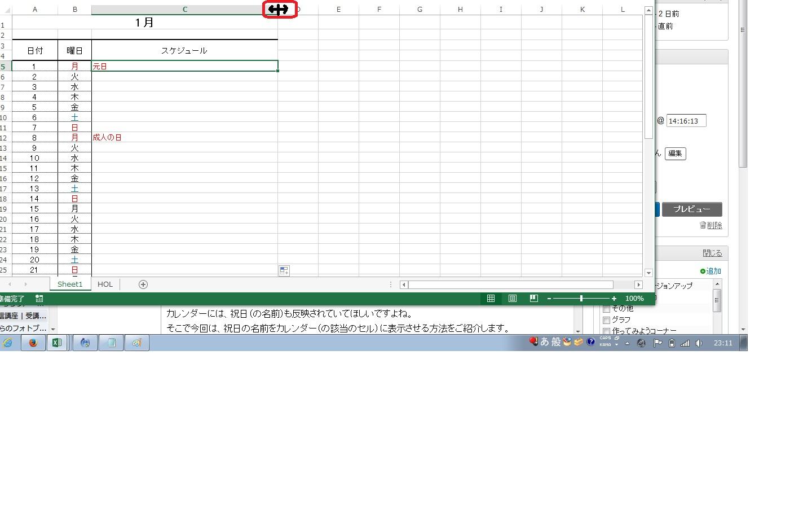Select the Sheet1 tab
The width and height of the screenshot is (812, 508).
click(x=70, y=284)
